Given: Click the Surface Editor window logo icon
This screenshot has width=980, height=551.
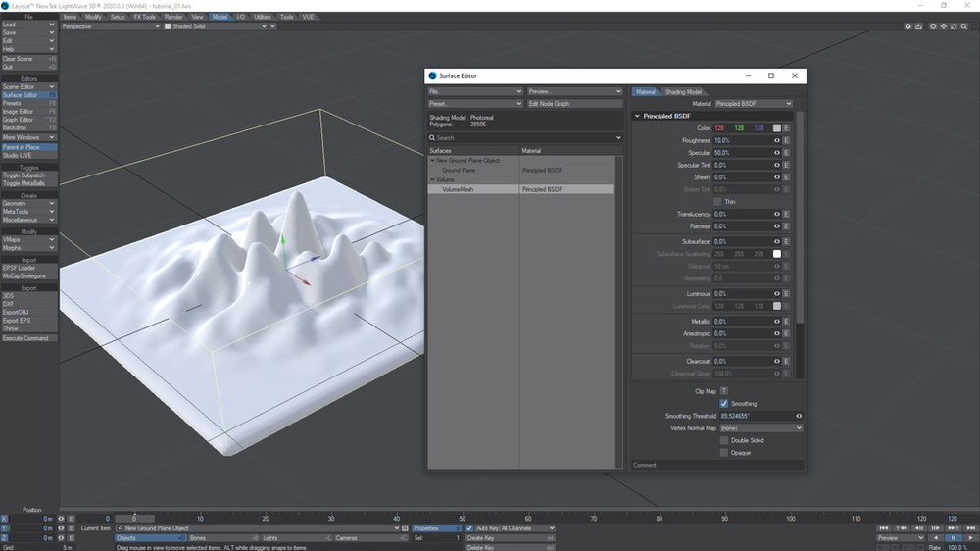Looking at the screenshot, I should tap(432, 75).
